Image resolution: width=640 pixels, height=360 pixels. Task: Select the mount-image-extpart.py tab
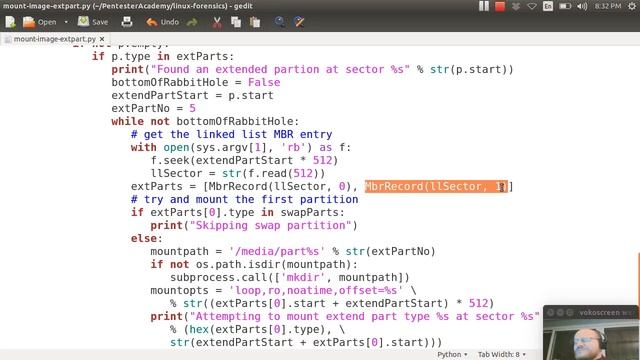tap(54, 39)
